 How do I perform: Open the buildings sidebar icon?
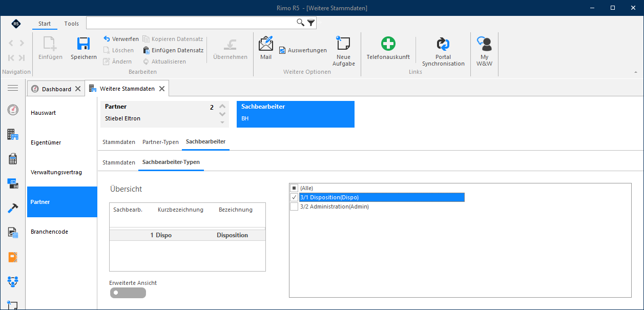[13, 134]
